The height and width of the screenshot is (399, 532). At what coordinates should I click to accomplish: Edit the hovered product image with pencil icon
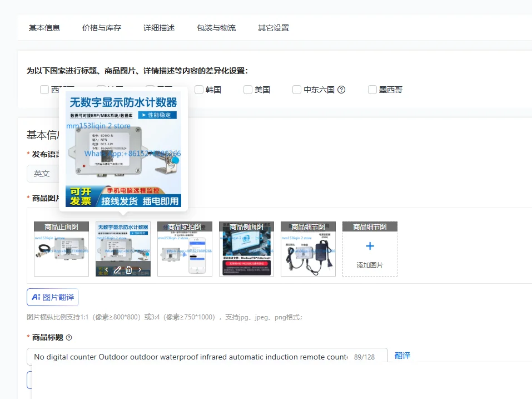tap(117, 270)
